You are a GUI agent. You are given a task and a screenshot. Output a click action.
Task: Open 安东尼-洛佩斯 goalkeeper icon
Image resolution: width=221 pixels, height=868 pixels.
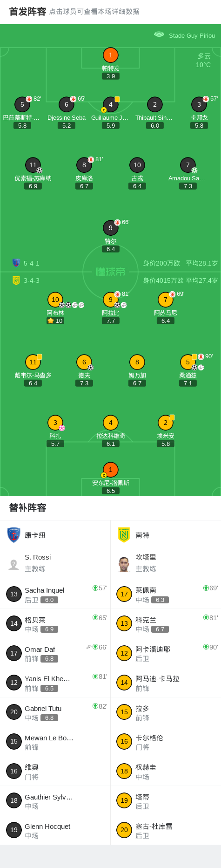point(110,470)
